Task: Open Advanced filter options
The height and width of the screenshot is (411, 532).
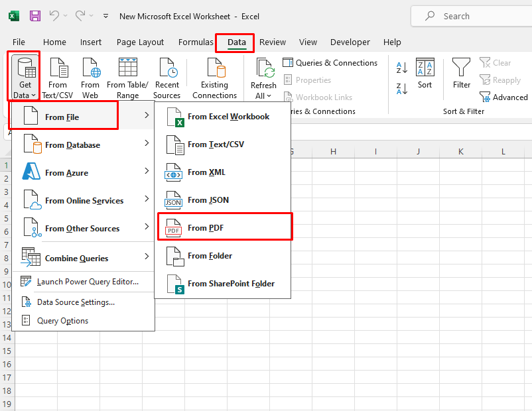Action: (x=503, y=97)
